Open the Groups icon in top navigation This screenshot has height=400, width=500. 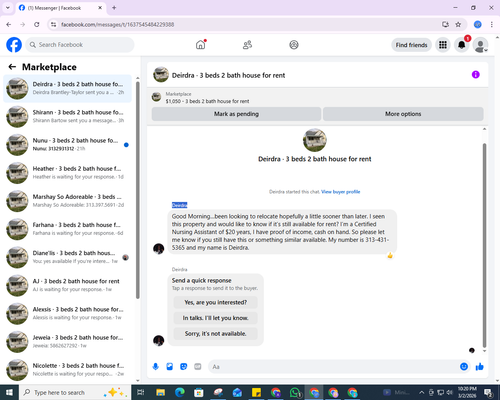click(294, 45)
